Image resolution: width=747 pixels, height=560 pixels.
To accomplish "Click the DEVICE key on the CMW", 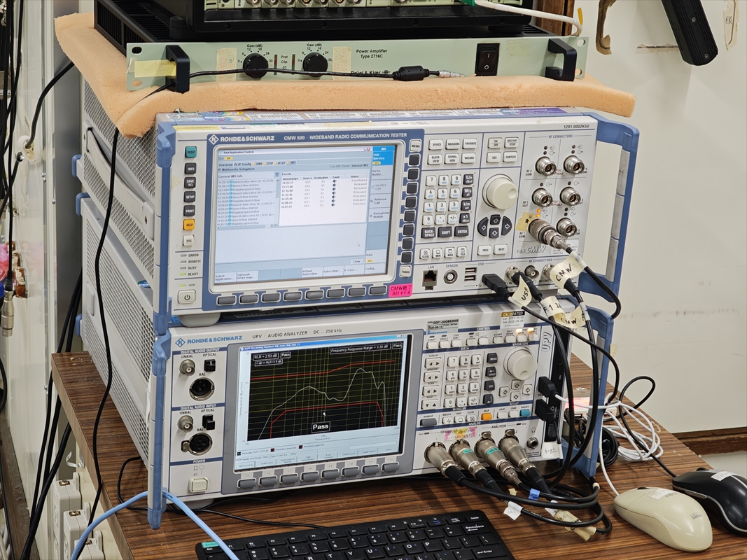I will 436,144.
